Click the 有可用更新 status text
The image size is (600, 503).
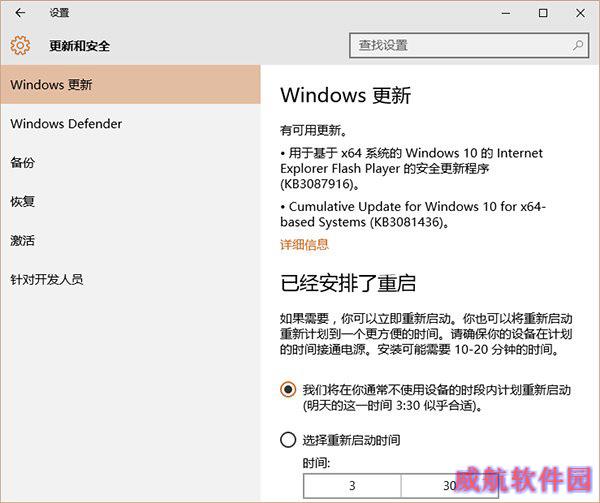pos(313,130)
